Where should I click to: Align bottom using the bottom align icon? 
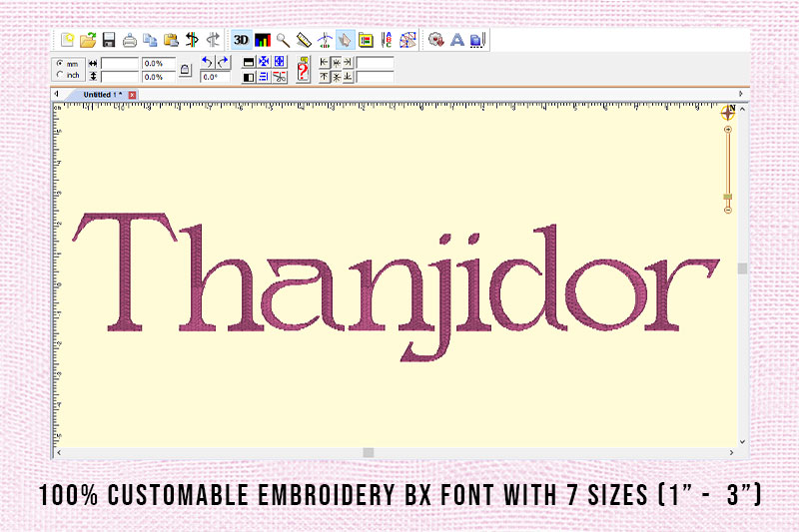click(x=348, y=77)
